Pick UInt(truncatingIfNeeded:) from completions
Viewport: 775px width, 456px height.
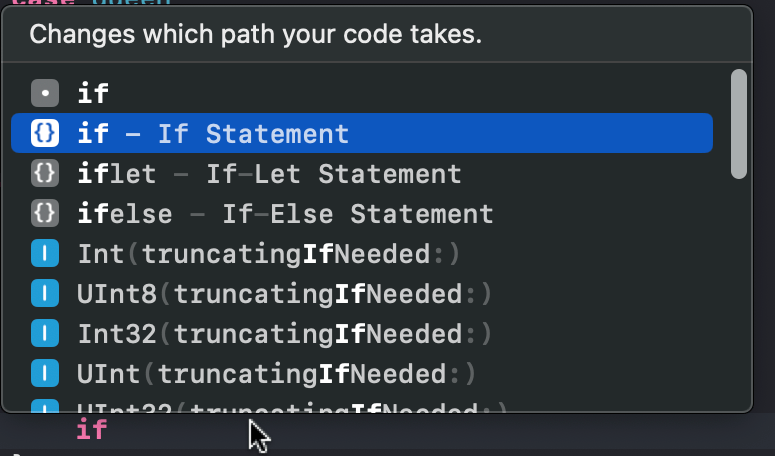276,374
